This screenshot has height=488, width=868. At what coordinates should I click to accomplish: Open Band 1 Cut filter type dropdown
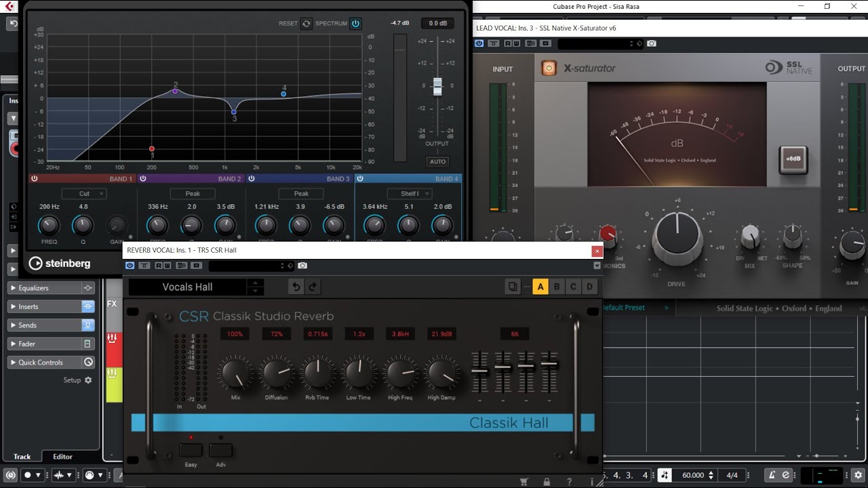(84, 194)
